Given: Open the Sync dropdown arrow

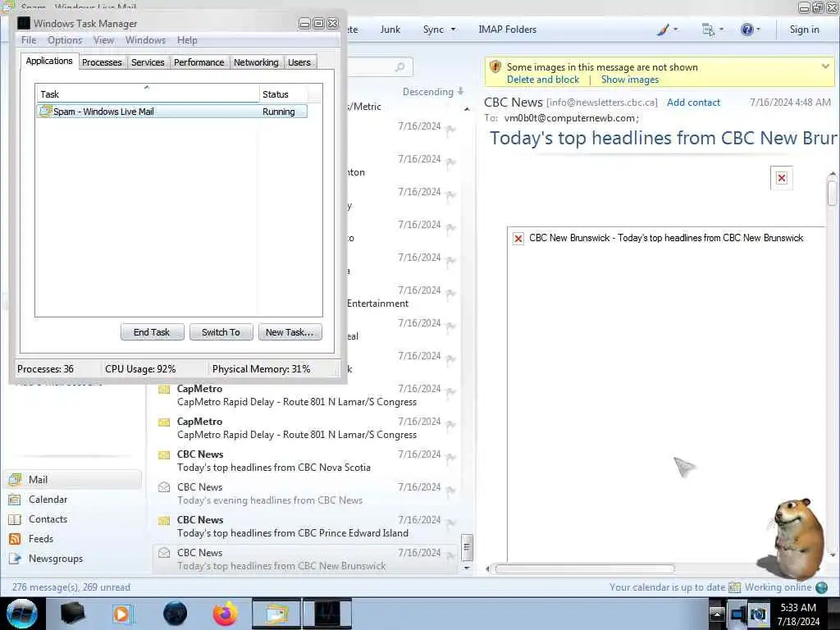Looking at the screenshot, I should pos(453,30).
